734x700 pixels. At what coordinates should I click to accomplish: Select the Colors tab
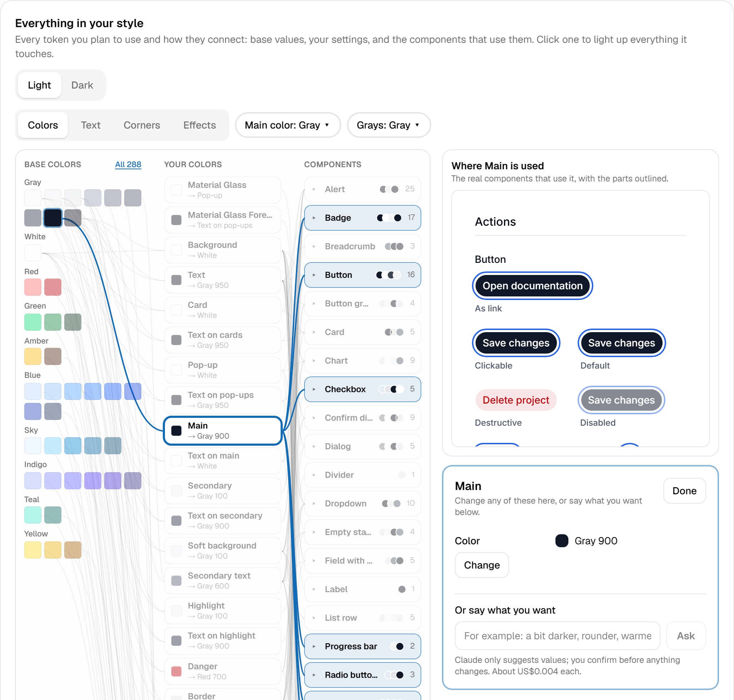pos(43,125)
